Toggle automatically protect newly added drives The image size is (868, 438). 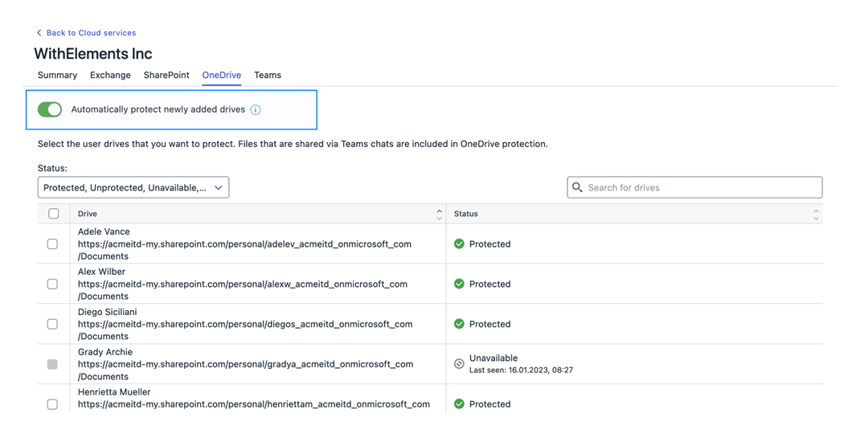[50, 109]
